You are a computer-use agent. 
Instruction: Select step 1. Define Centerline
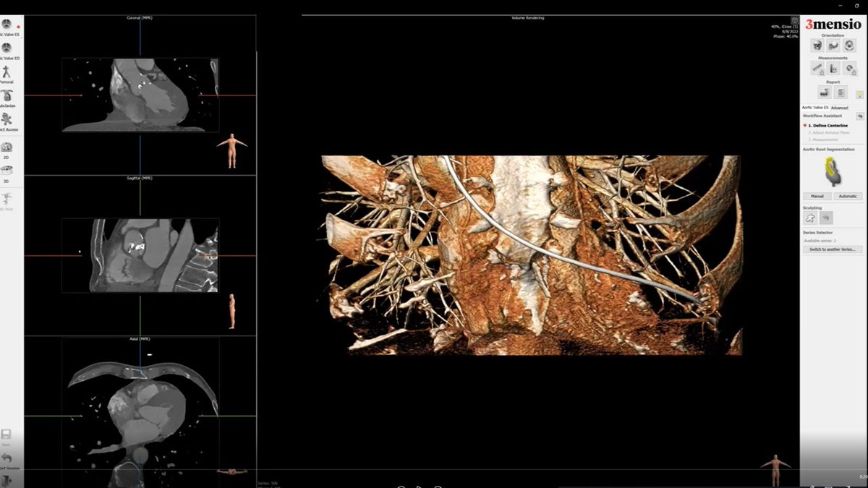tap(827, 126)
